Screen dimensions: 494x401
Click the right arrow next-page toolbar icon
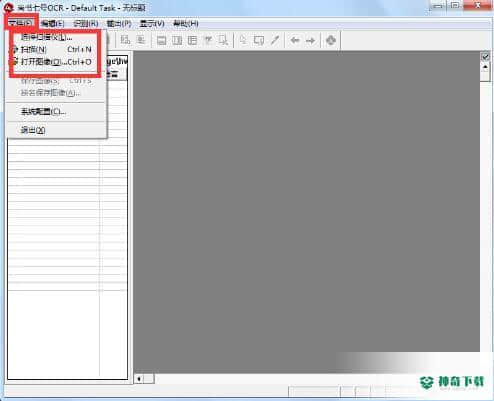coord(310,40)
